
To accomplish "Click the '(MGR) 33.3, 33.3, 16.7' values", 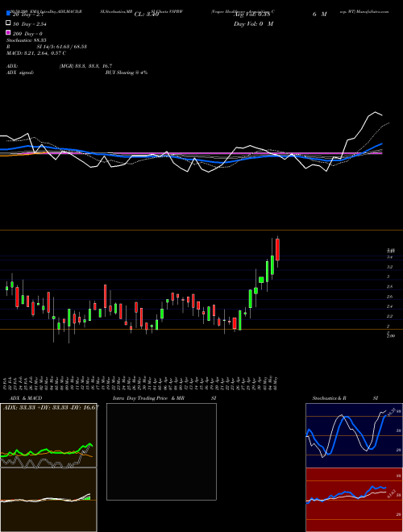I will (85, 66).
